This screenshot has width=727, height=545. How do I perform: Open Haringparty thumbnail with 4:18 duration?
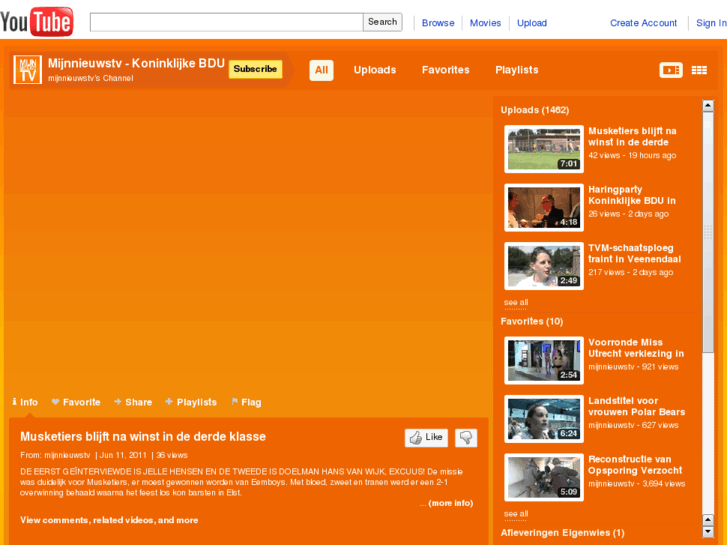pyautogui.click(x=544, y=207)
